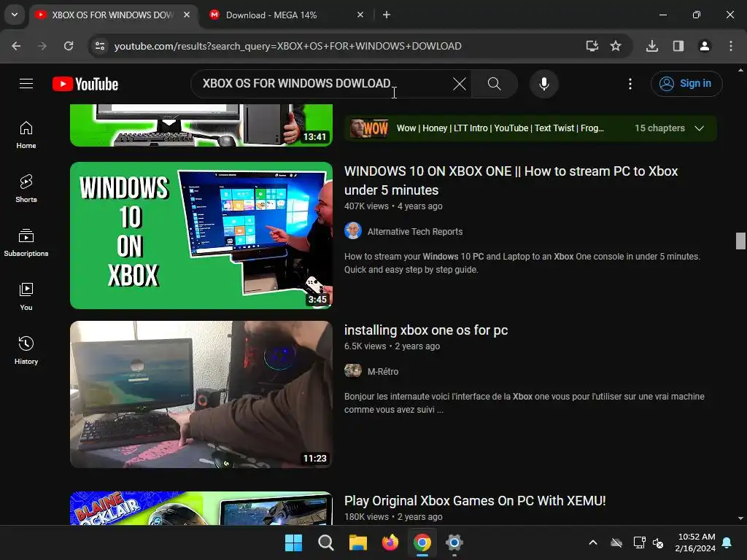Open Home in the sidebar
747x560 pixels.
click(26, 135)
